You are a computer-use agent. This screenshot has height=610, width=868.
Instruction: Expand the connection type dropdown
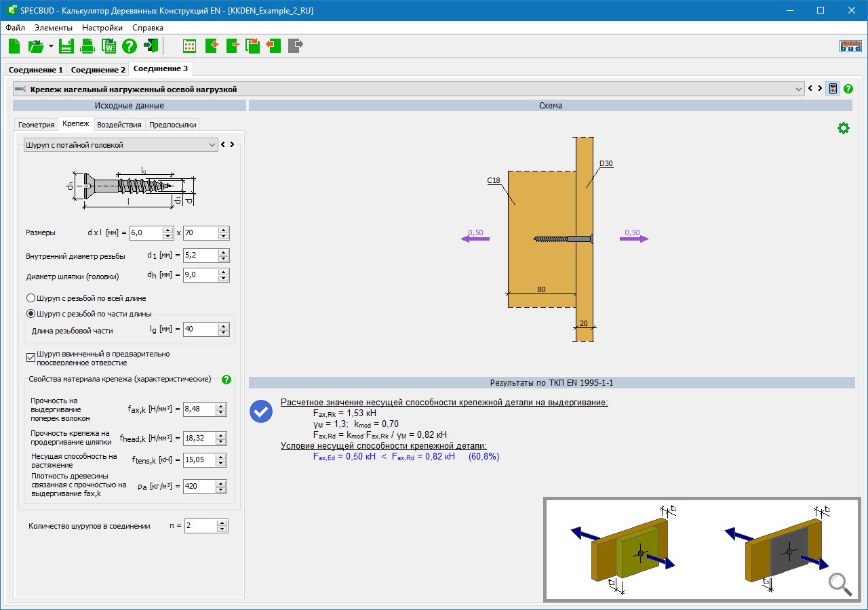tap(798, 89)
